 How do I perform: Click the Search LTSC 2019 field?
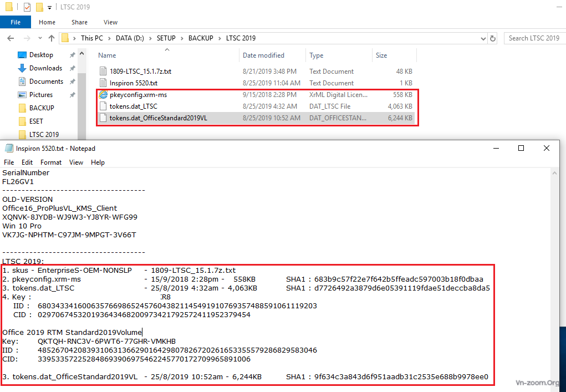535,38
